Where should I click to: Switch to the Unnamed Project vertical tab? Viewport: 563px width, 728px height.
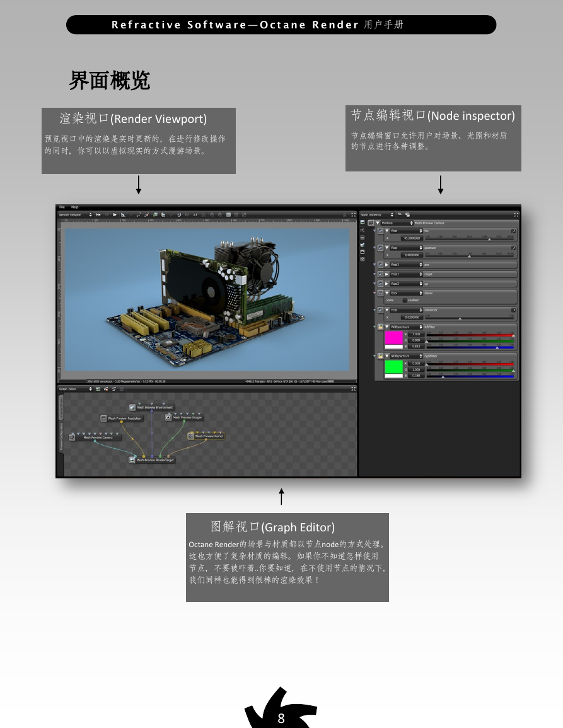61,407
